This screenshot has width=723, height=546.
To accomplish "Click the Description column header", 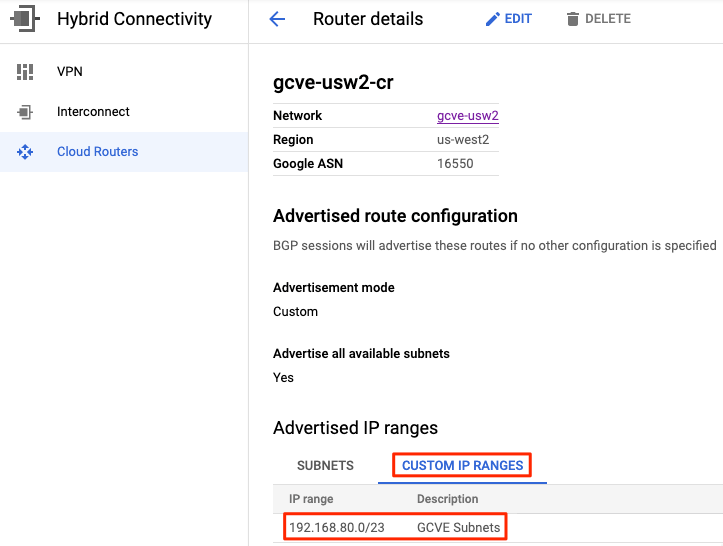I will [x=447, y=499].
